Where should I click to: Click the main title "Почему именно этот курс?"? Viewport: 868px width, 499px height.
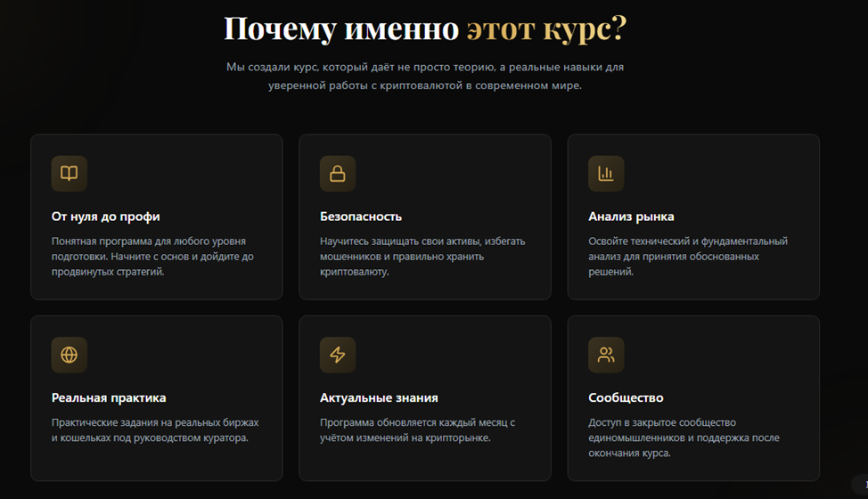coord(425,29)
